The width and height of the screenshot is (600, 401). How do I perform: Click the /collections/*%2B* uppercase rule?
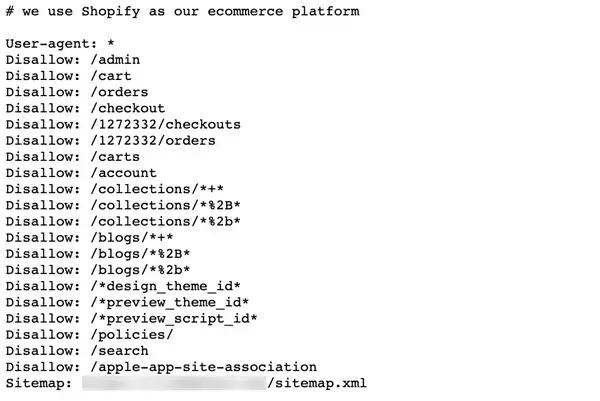coord(166,205)
